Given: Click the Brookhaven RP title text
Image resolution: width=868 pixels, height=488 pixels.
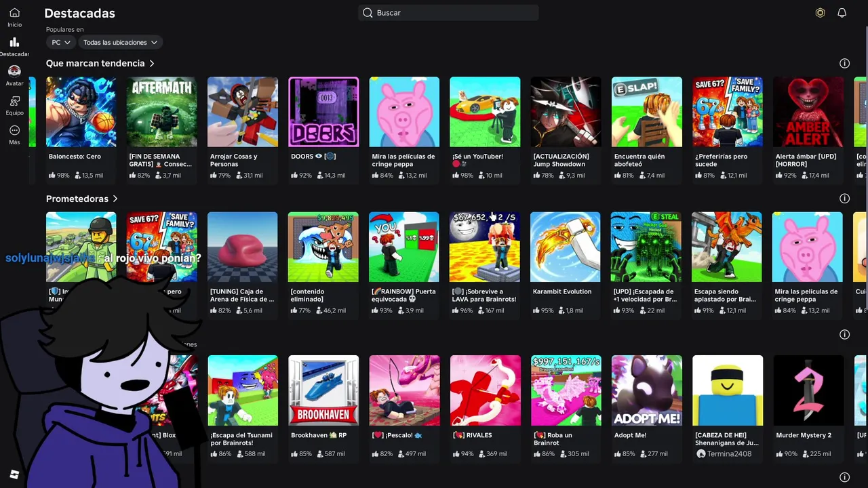Looking at the screenshot, I should tap(319, 435).
